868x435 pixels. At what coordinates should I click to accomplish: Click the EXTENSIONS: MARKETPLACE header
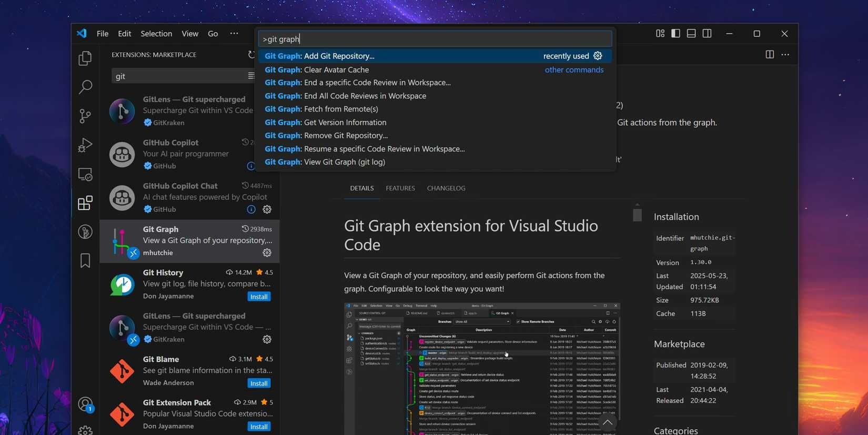(154, 55)
